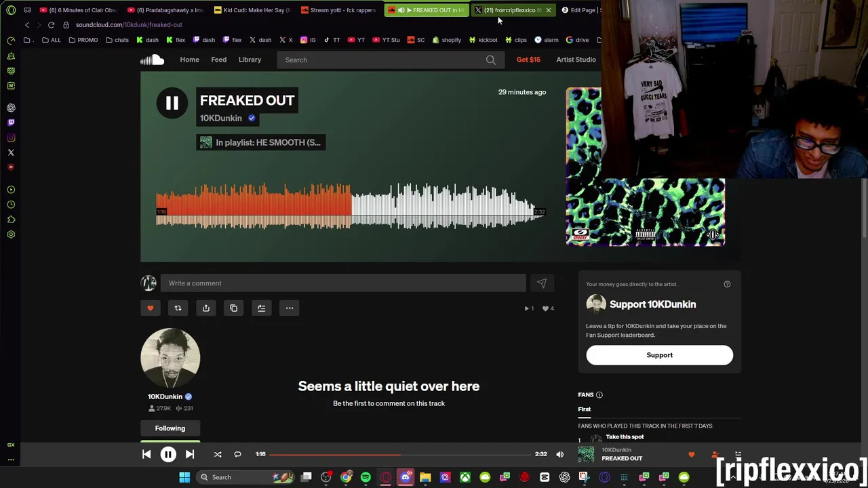Select the First fans tab
This screenshot has width=868, height=488.
tap(584, 409)
